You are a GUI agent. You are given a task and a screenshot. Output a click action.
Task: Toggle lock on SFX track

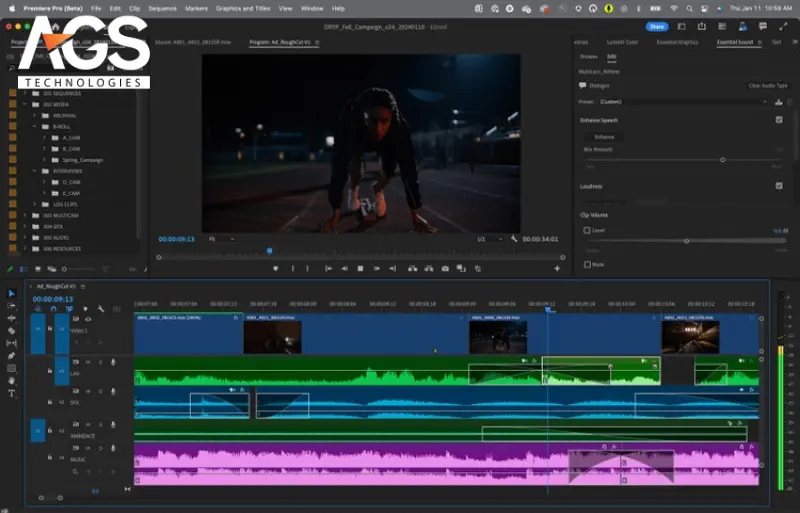point(49,402)
